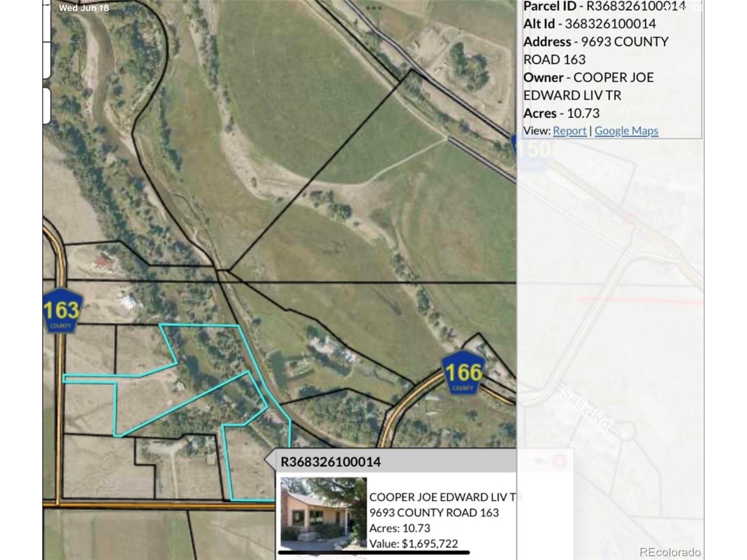Tap the lowest white map control on left edge
Image resolution: width=747 pixels, height=560 pixels.
47,105
